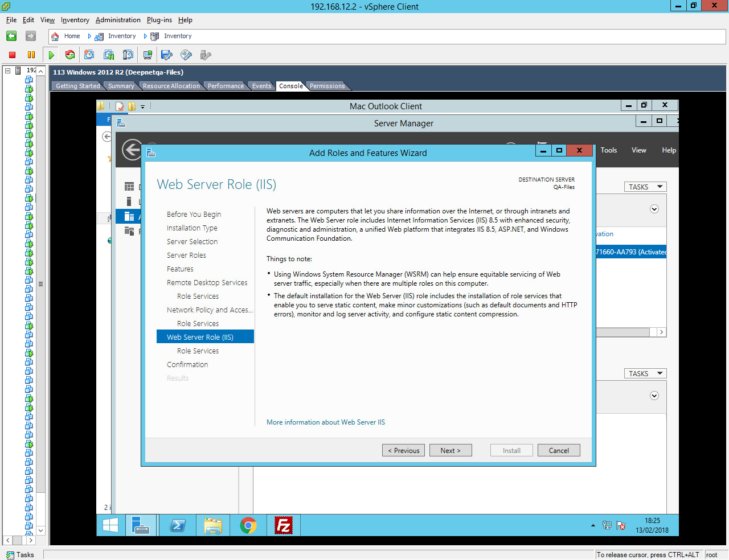729x560 pixels.
Task: Open the Administration menu
Action: coord(118,20)
